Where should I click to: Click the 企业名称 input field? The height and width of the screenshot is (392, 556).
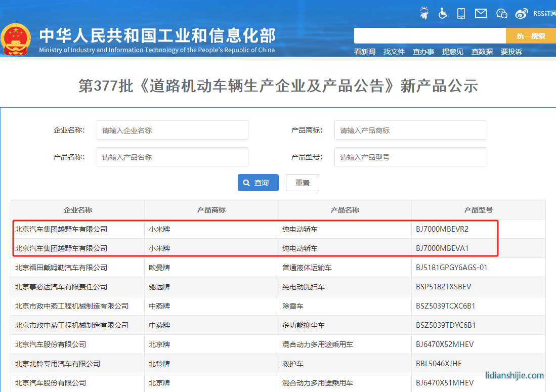(172, 130)
